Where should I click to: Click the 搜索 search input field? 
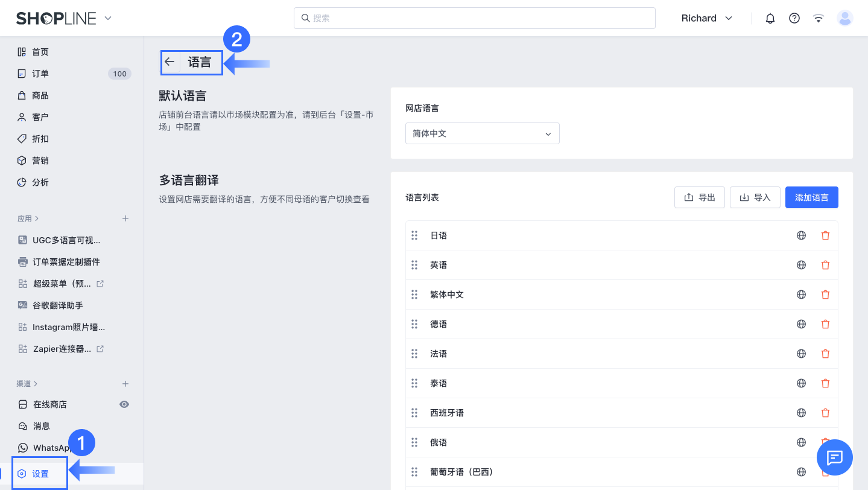click(474, 18)
